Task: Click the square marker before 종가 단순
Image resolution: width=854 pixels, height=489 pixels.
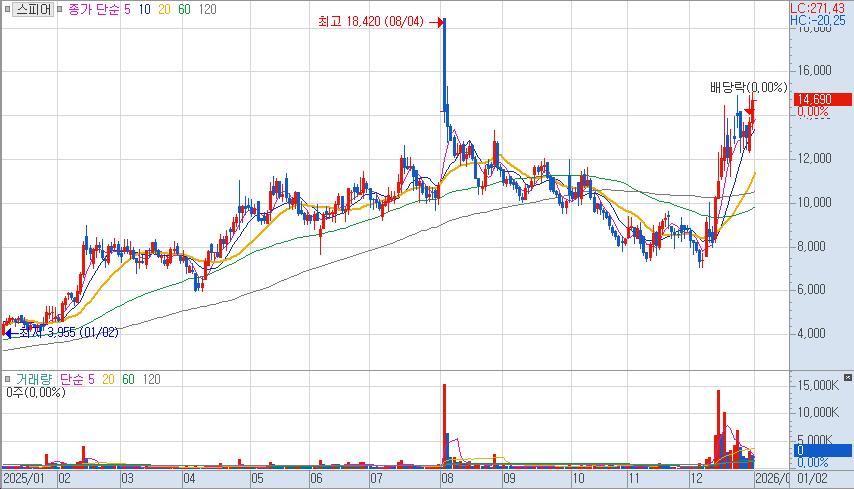Action: 61,9
